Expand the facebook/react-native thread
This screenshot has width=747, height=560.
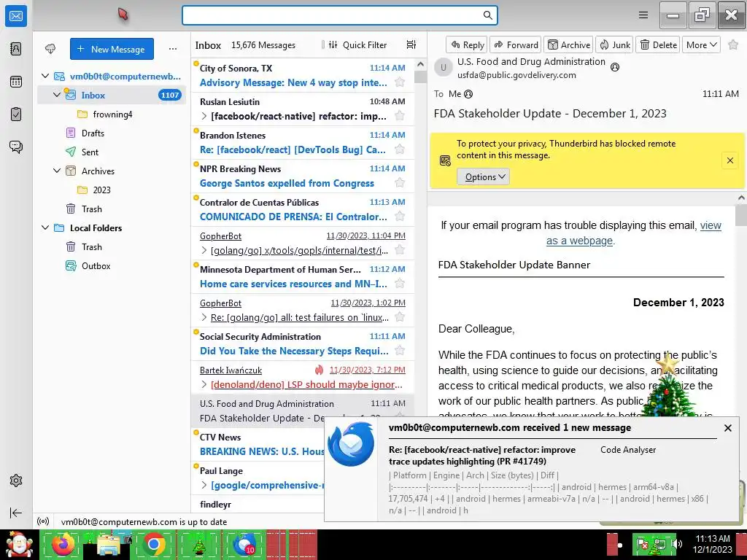(x=204, y=116)
